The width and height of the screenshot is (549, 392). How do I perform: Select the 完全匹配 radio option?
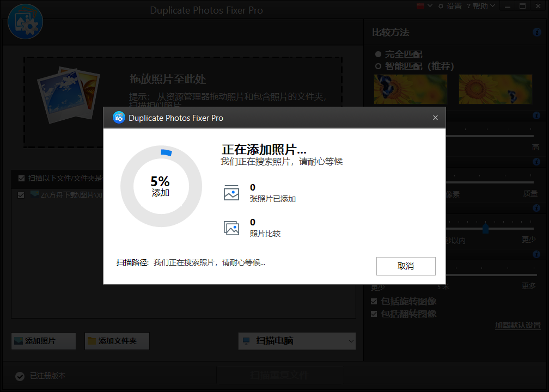coord(399,54)
